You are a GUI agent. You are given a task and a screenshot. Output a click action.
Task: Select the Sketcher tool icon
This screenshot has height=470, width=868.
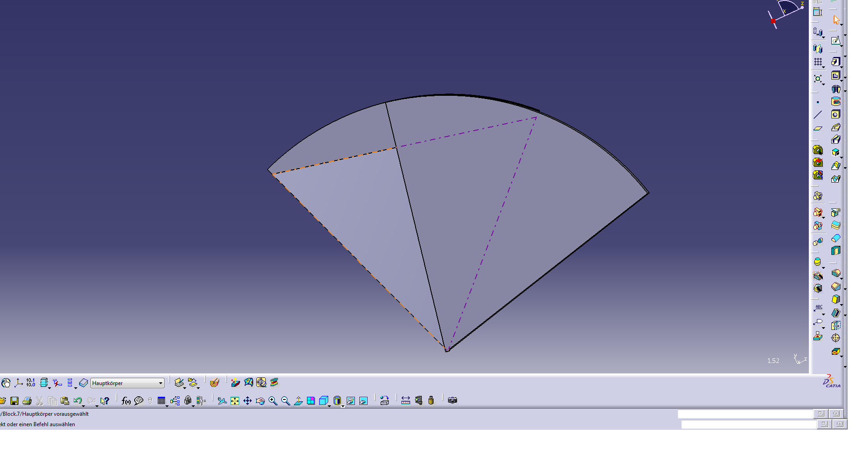835,41
